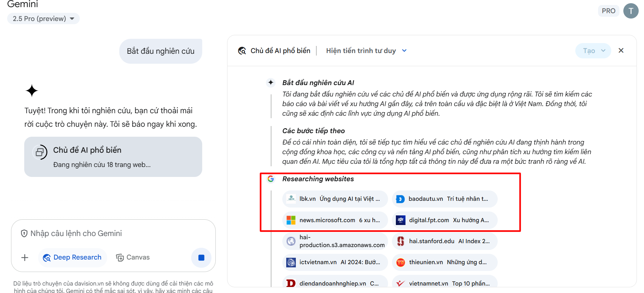Toggle the Canvas chip
The image size is (644, 293).
(133, 257)
